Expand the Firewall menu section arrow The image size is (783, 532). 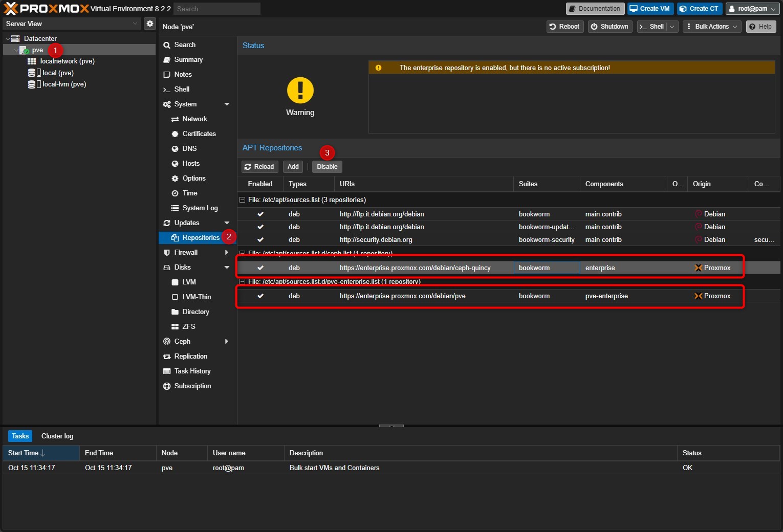pos(227,253)
